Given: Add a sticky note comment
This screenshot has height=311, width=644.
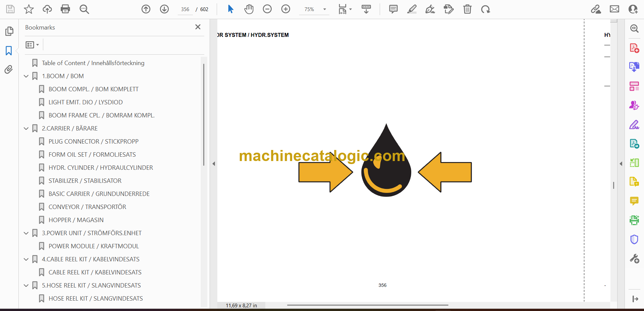Looking at the screenshot, I should pyautogui.click(x=393, y=9).
